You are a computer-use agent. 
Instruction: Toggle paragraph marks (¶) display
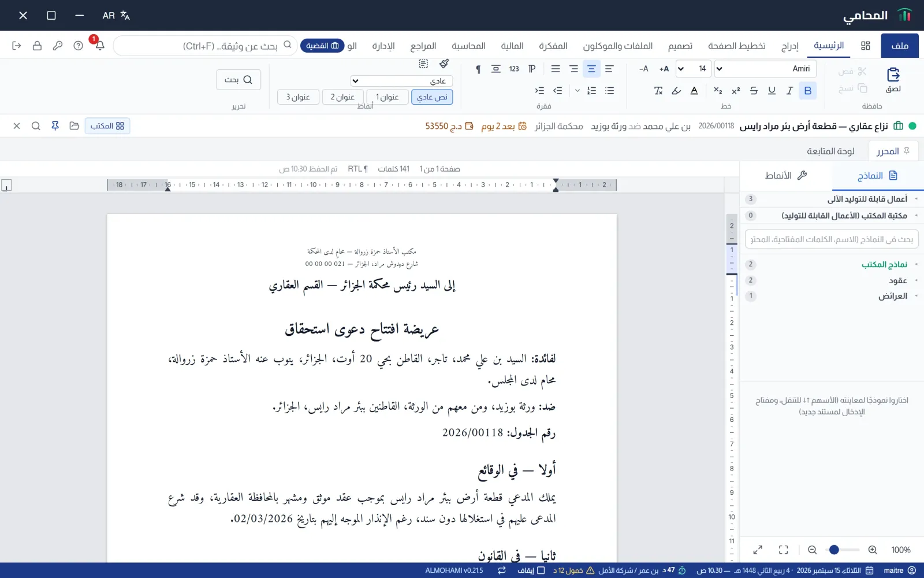478,69
